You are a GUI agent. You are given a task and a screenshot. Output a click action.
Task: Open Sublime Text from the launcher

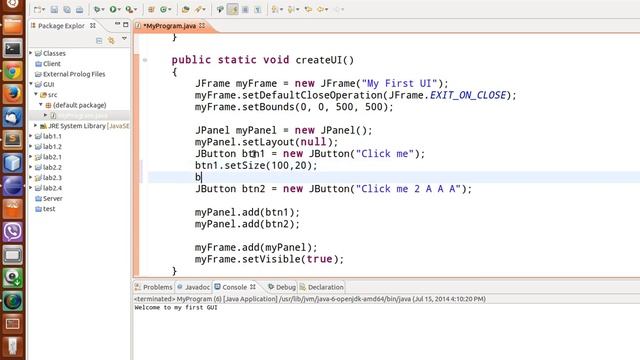coord(13,140)
